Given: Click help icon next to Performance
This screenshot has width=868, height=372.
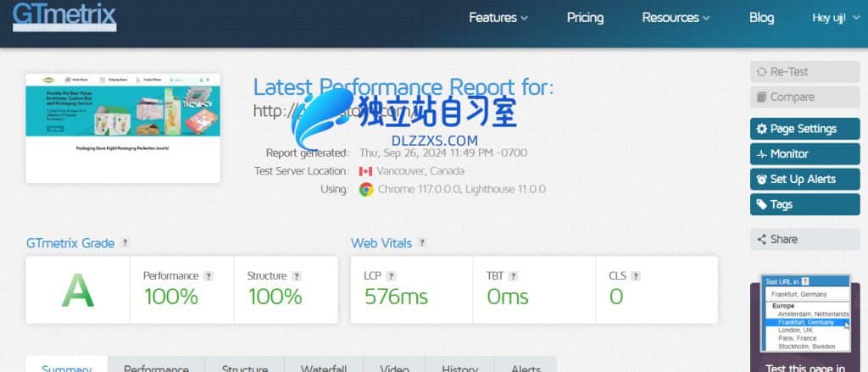Looking at the screenshot, I should pyautogui.click(x=209, y=275).
